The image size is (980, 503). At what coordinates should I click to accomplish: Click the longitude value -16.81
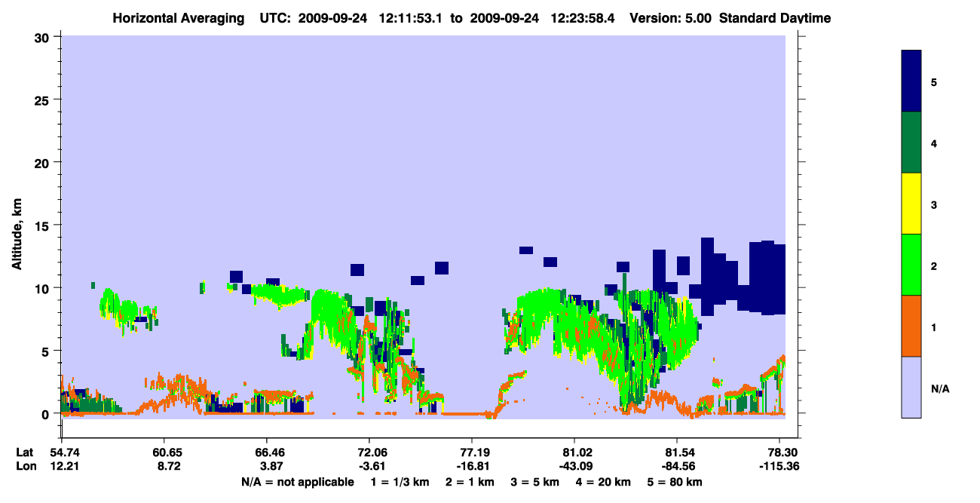tap(472, 466)
